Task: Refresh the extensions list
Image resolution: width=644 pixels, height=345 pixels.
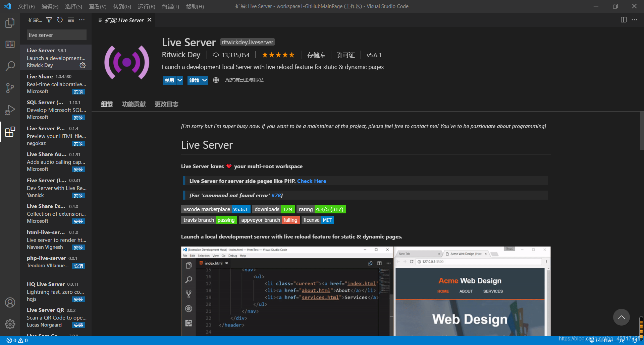Action: (60, 20)
